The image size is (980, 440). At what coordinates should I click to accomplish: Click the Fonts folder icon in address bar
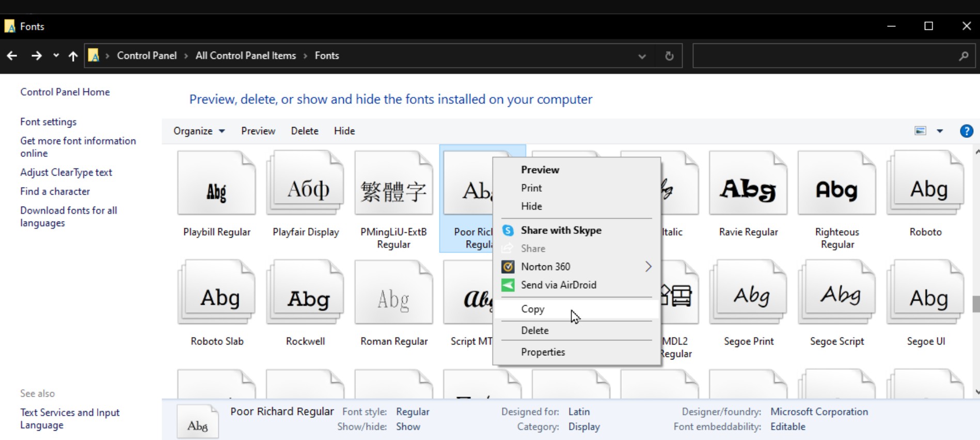pos(93,55)
